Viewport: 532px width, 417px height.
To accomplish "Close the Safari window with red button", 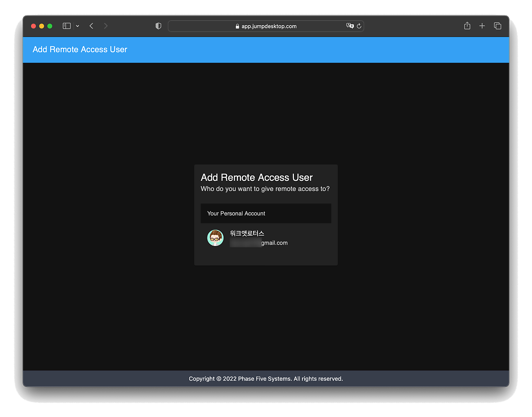I will (x=33, y=26).
